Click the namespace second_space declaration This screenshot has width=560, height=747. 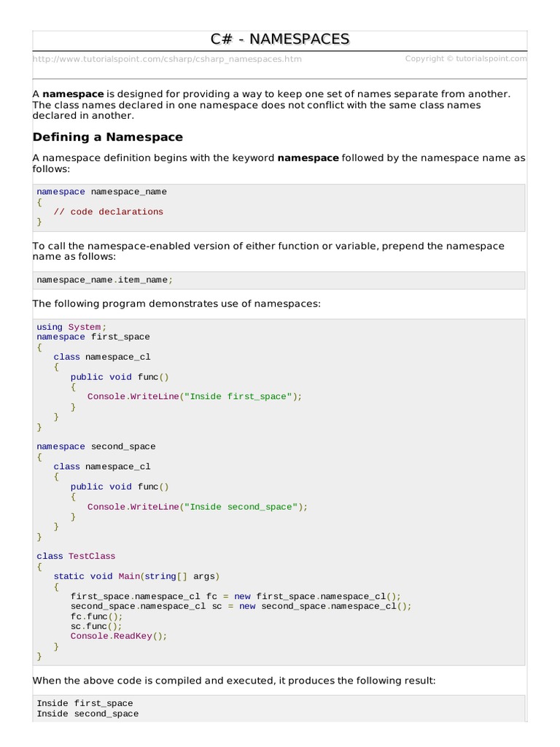click(96, 446)
